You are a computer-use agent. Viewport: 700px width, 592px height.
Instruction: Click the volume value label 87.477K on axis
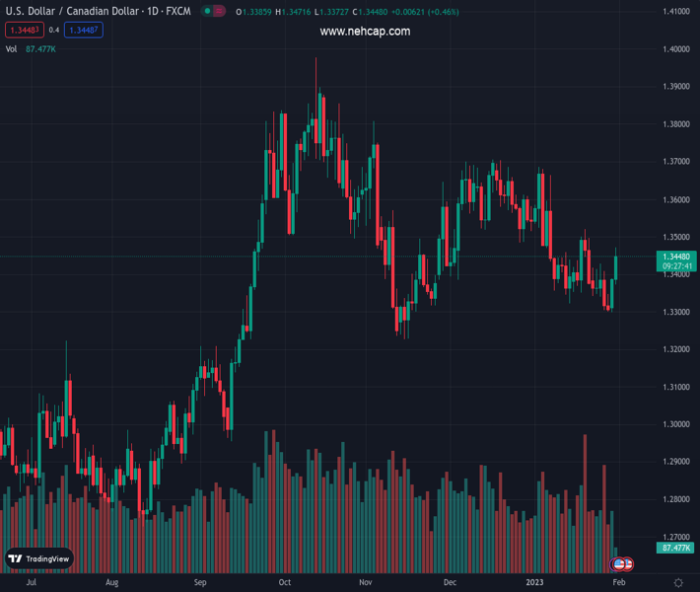[x=676, y=548]
